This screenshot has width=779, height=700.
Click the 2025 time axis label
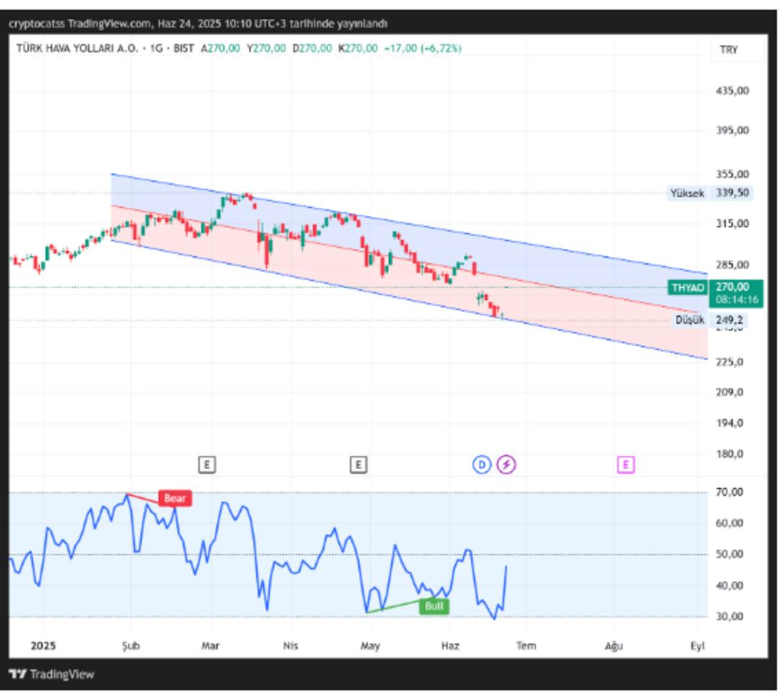pos(43,646)
